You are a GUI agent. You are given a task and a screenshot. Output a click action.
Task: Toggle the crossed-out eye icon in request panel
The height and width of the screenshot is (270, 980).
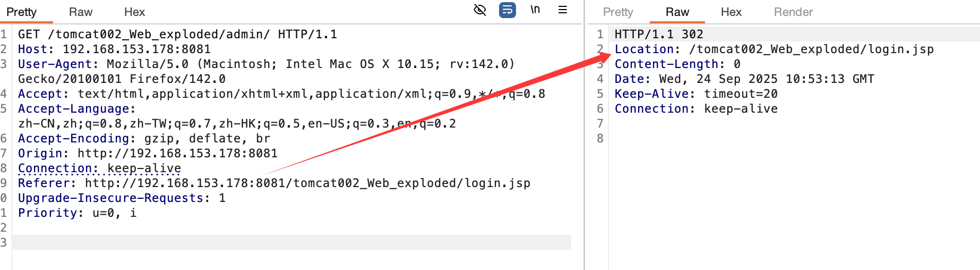coord(480,10)
